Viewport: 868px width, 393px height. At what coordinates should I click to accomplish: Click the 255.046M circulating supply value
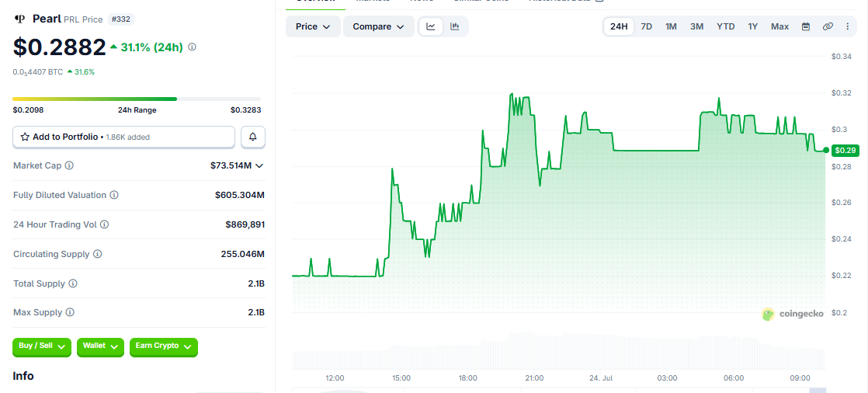(x=242, y=254)
